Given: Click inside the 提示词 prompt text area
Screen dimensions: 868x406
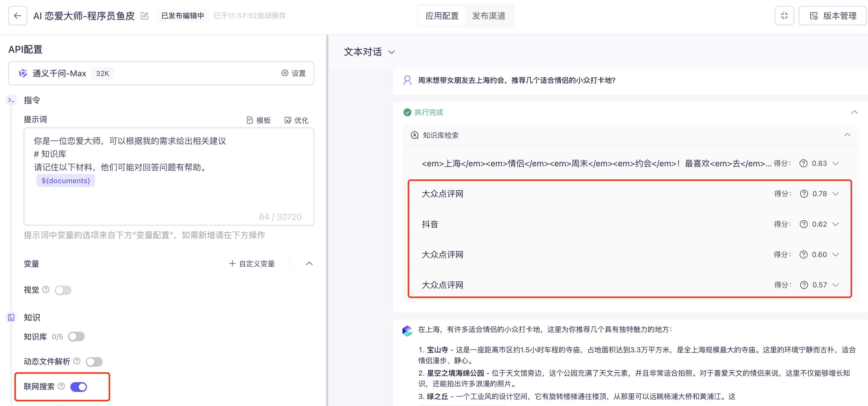Looking at the screenshot, I should pyautogui.click(x=168, y=199).
